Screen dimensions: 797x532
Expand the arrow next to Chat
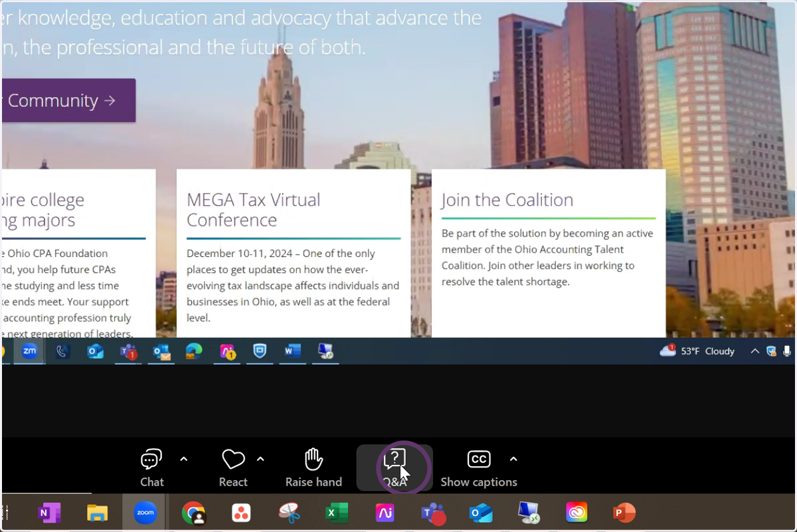click(x=184, y=459)
